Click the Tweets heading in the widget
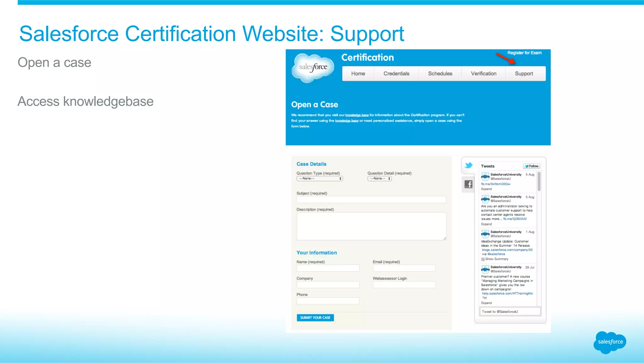644x363 pixels. tap(488, 166)
